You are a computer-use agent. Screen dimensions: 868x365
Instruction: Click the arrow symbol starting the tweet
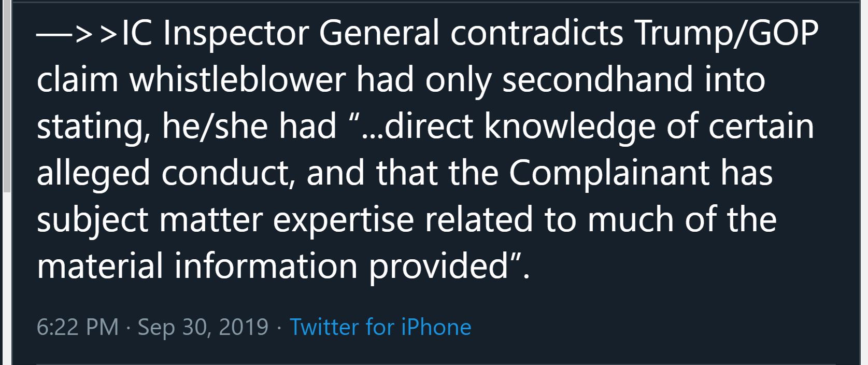pos(77,34)
